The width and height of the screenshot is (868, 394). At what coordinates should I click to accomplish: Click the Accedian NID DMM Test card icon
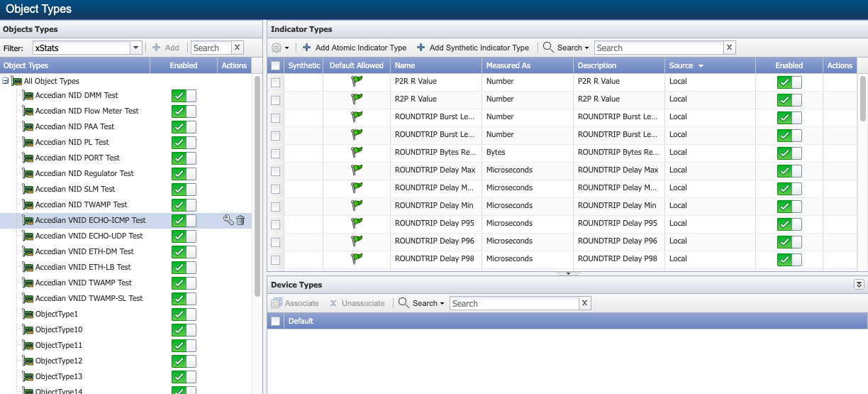pyautogui.click(x=28, y=95)
